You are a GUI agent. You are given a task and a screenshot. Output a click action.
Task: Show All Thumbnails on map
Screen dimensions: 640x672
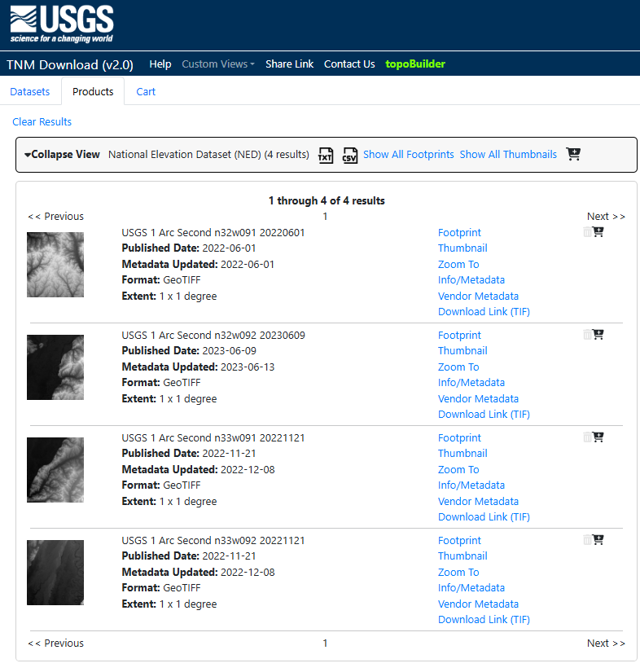point(508,154)
